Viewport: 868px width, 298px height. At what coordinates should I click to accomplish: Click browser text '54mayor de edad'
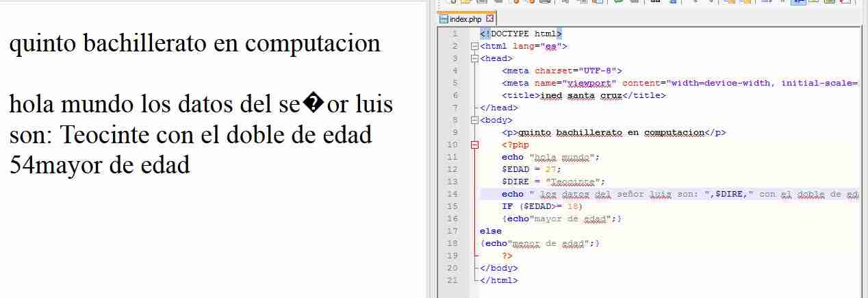coord(99,164)
